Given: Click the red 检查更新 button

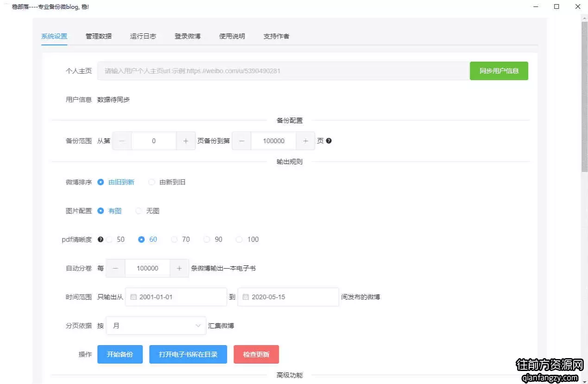Looking at the screenshot, I should tap(256, 354).
